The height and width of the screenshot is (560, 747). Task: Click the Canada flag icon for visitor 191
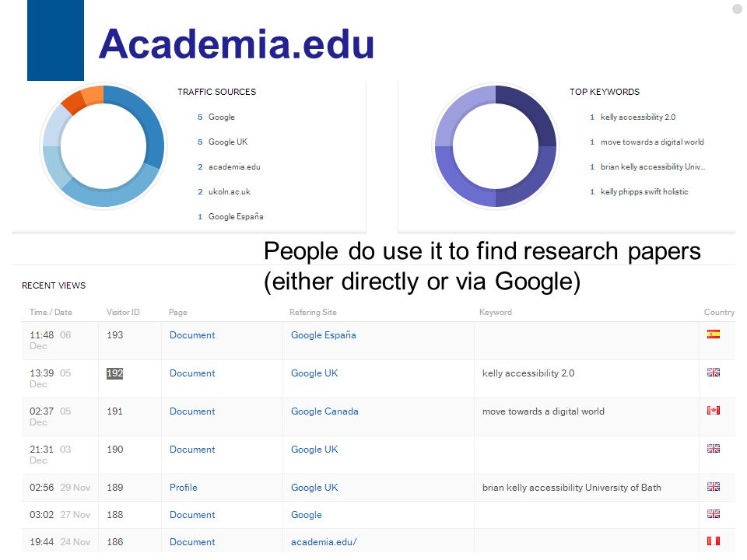[x=714, y=411]
